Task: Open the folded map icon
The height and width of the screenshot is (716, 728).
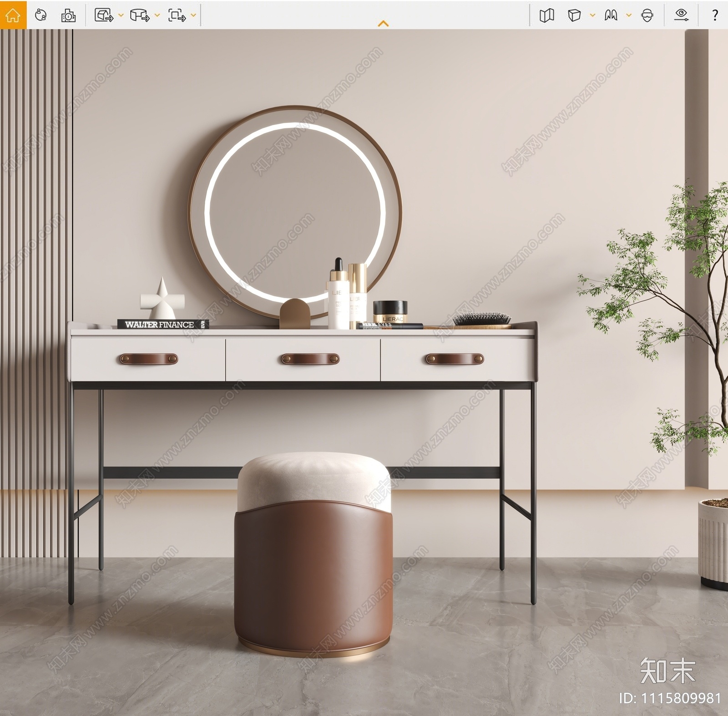Action: tap(547, 15)
